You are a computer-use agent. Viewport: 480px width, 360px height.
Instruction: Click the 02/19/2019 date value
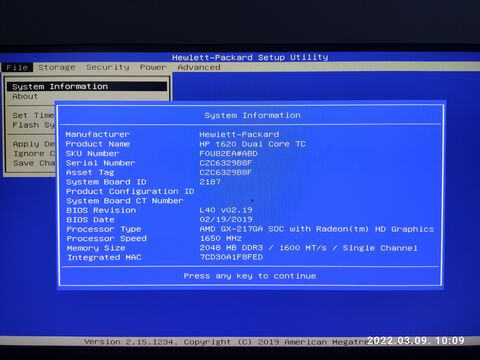[x=226, y=220]
